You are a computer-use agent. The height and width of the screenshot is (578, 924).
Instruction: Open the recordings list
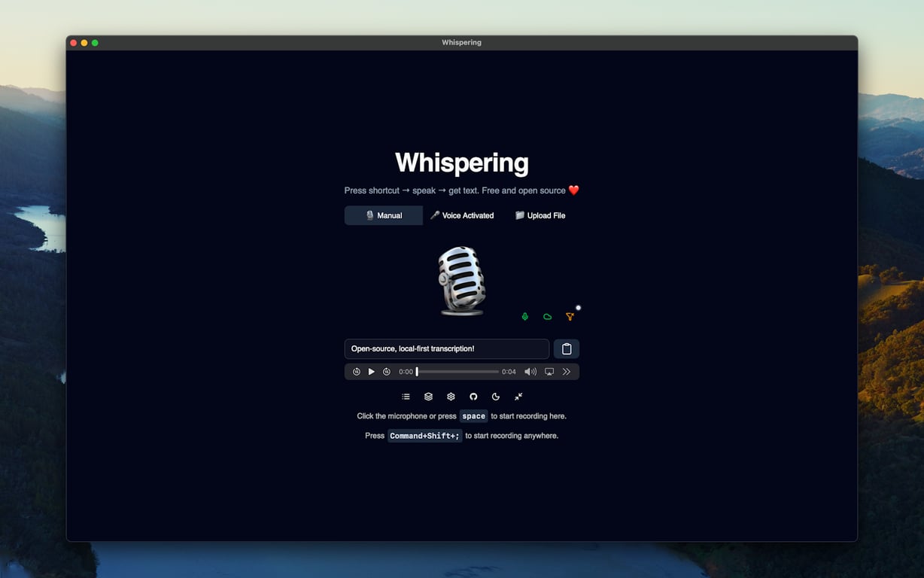[406, 397]
